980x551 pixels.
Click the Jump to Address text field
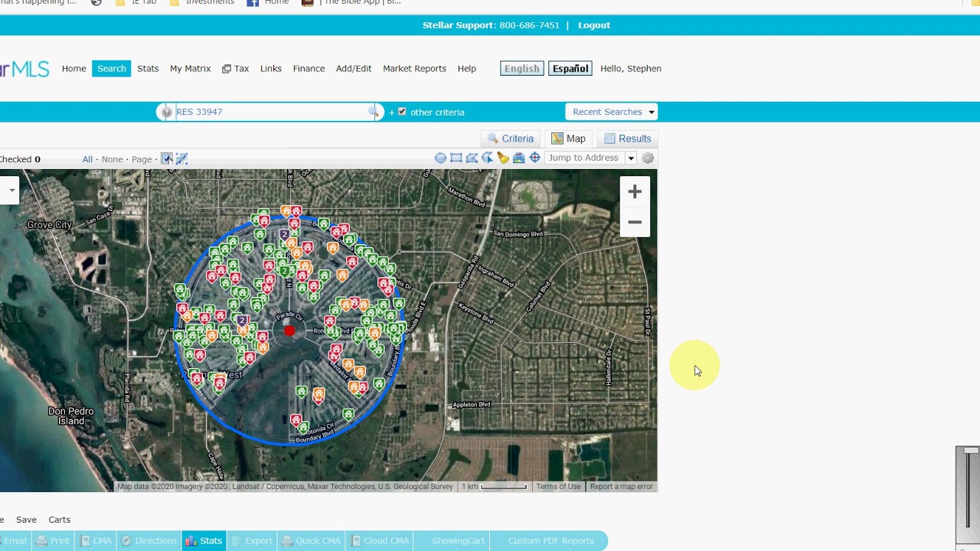[x=585, y=158]
